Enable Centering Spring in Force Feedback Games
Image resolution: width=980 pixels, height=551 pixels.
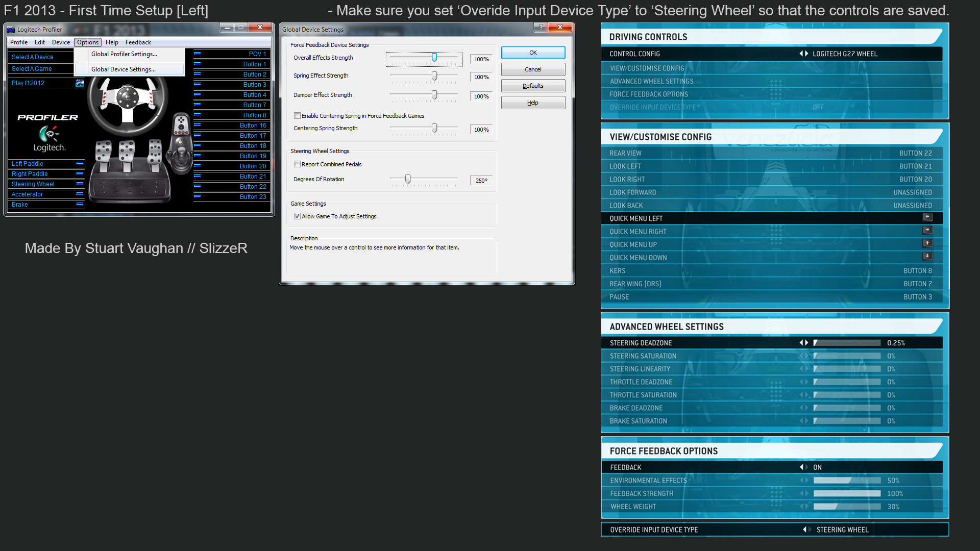point(297,116)
